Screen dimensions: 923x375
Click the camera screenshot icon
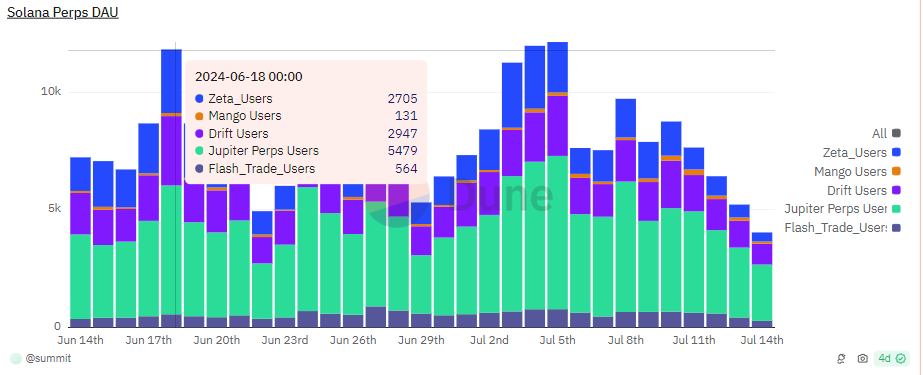pyautogui.click(x=862, y=358)
